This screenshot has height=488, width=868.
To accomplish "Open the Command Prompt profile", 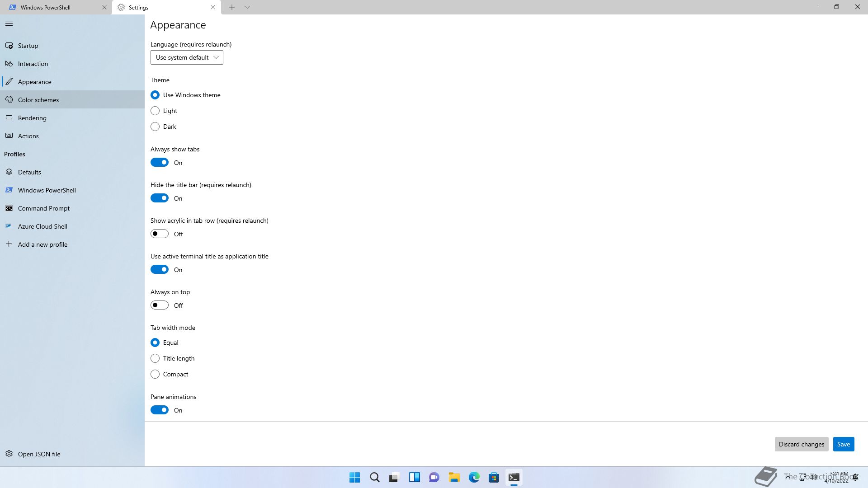I will point(72,208).
